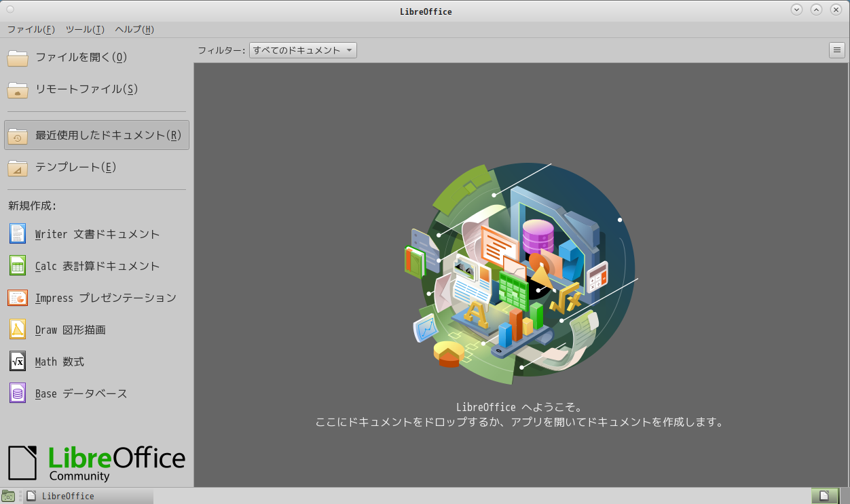Open the ツール menu

click(x=85, y=29)
